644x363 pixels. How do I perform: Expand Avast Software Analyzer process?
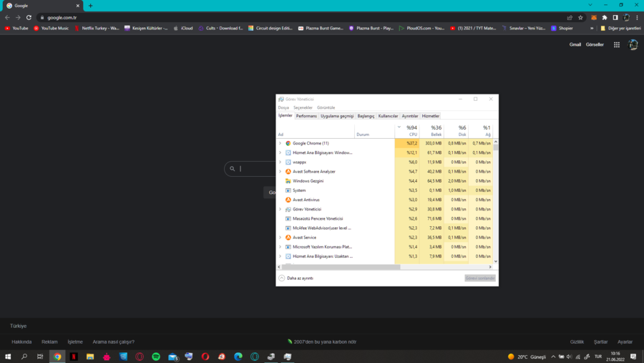(x=280, y=171)
